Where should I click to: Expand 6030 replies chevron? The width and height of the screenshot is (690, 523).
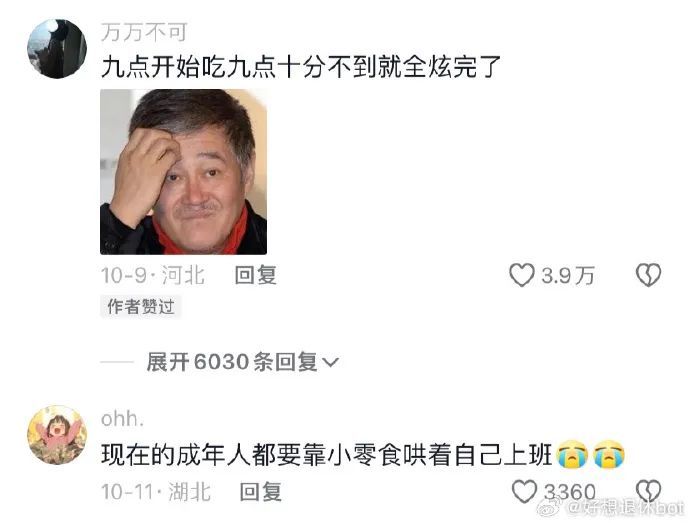click(x=330, y=362)
